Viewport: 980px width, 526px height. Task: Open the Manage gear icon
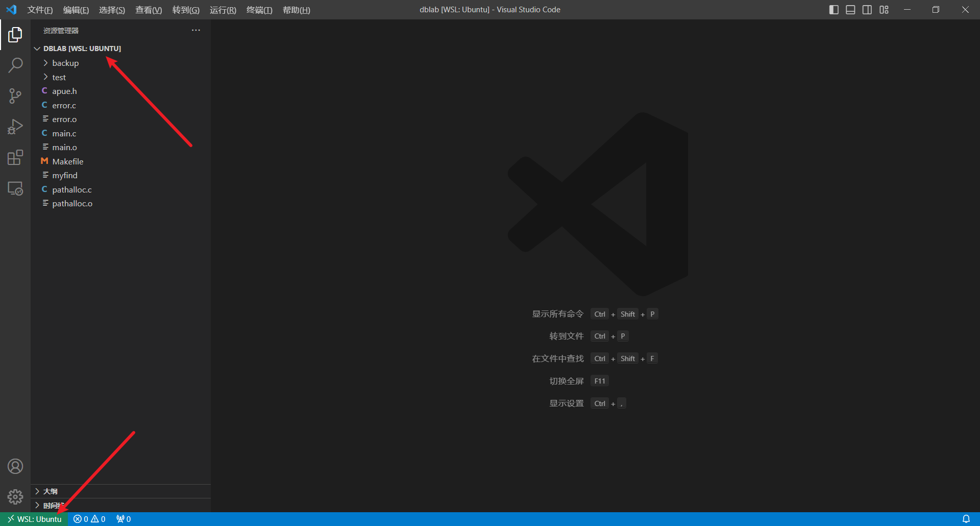click(x=15, y=497)
